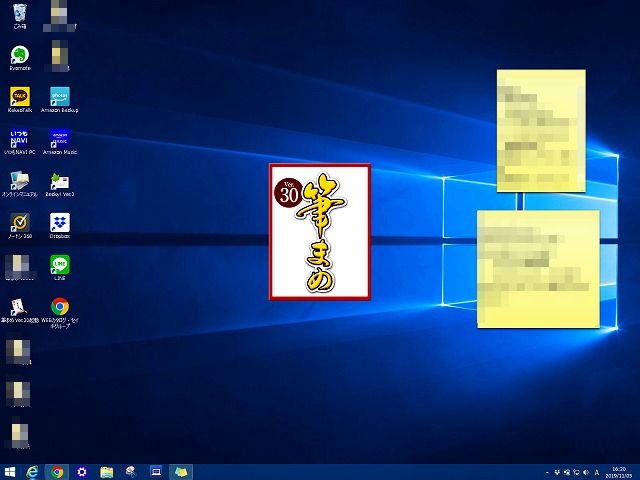Open the Amazon Music desktop shortcut
This screenshot has width=640, height=480.
click(60, 142)
